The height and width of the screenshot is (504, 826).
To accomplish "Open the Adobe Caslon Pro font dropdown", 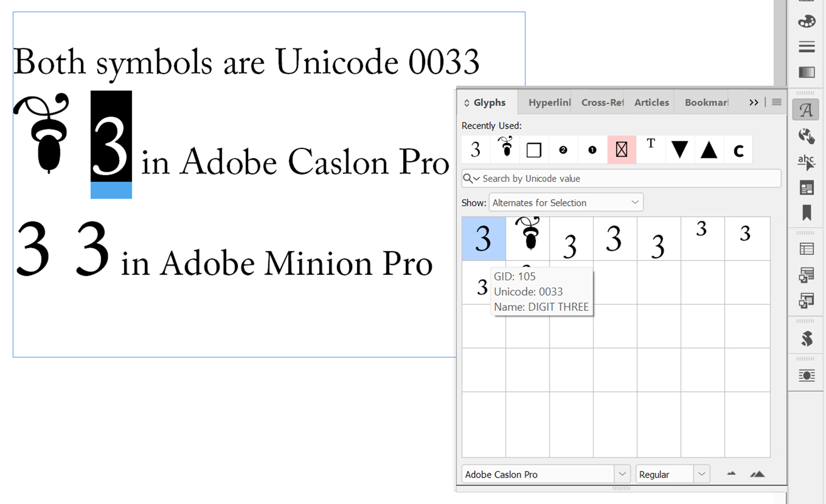I will 622,474.
